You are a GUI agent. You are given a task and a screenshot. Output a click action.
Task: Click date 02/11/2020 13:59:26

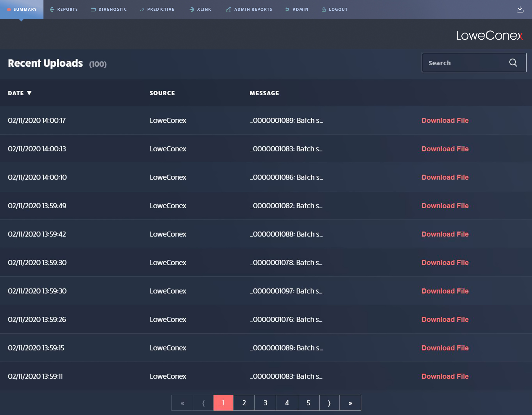pyautogui.click(x=37, y=319)
